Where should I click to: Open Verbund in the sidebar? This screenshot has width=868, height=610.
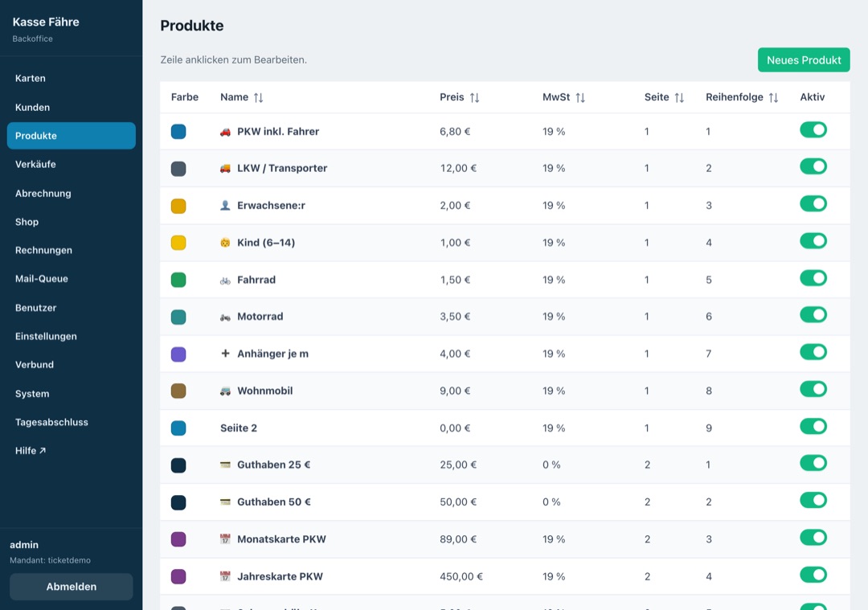[x=71, y=365]
